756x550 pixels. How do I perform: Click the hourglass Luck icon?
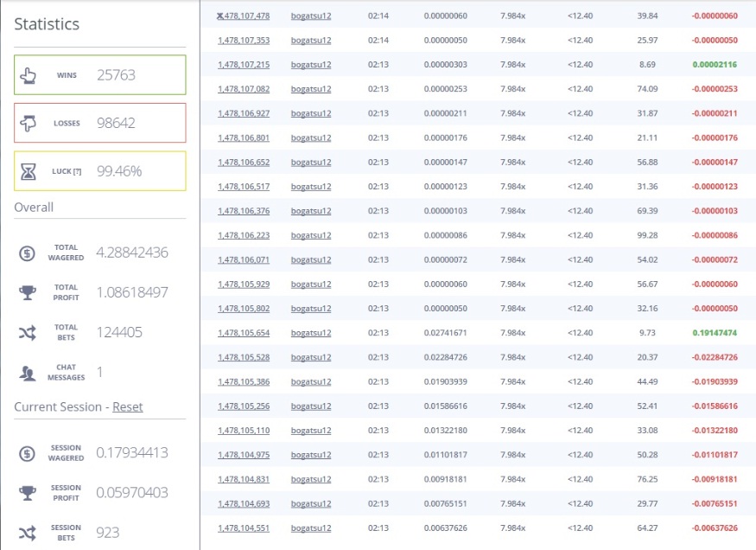pyautogui.click(x=28, y=171)
